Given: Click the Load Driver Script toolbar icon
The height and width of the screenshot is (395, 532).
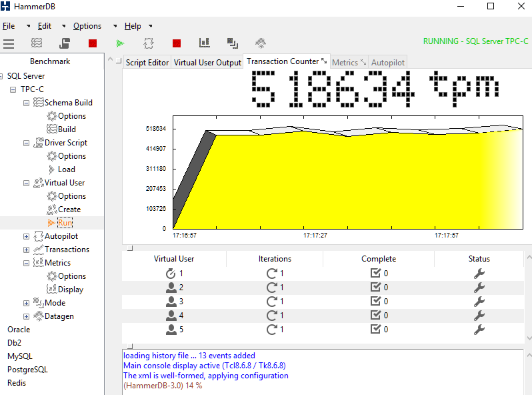Looking at the screenshot, I should tap(65, 43).
